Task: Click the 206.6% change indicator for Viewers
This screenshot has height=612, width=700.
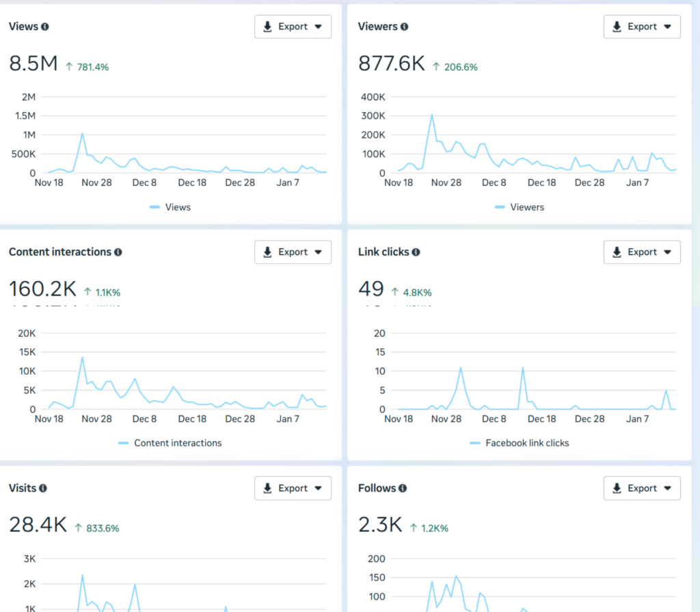Action: [455, 67]
